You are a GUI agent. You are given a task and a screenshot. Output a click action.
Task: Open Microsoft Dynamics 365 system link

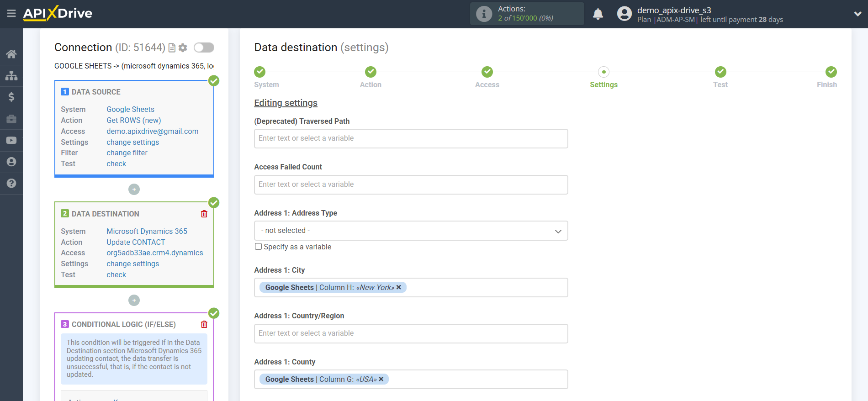(x=147, y=231)
